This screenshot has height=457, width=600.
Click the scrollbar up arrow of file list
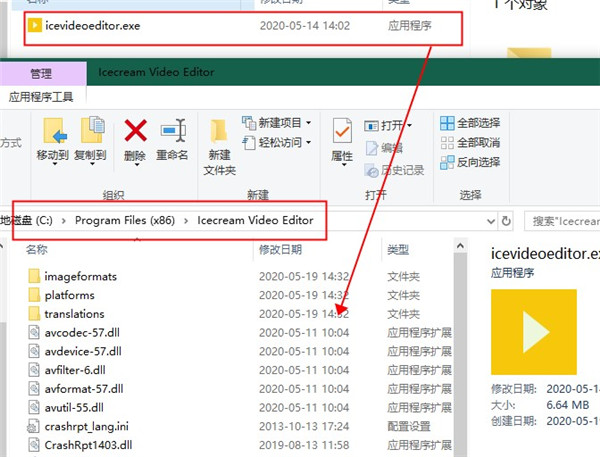pos(460,245)
